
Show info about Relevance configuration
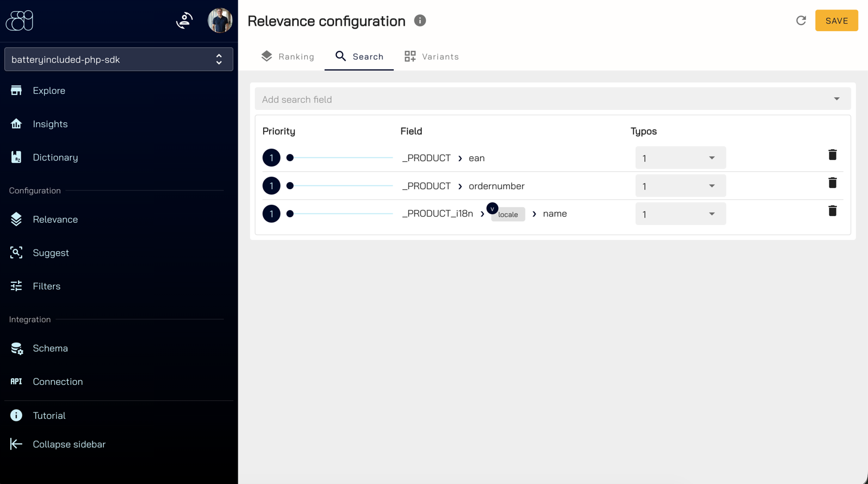pos(420,21)
